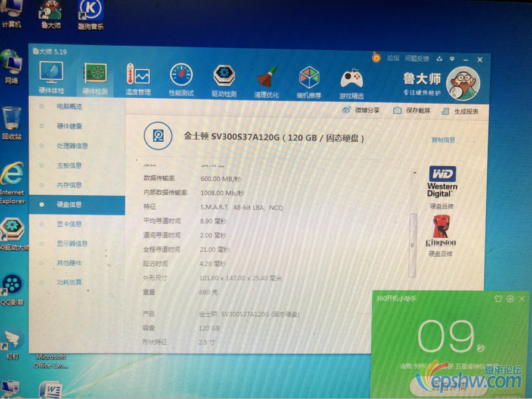This screenshot has height=399, width=532.
Task: Open Microsoft Office Excel shortcut
Action: point(51,361)
